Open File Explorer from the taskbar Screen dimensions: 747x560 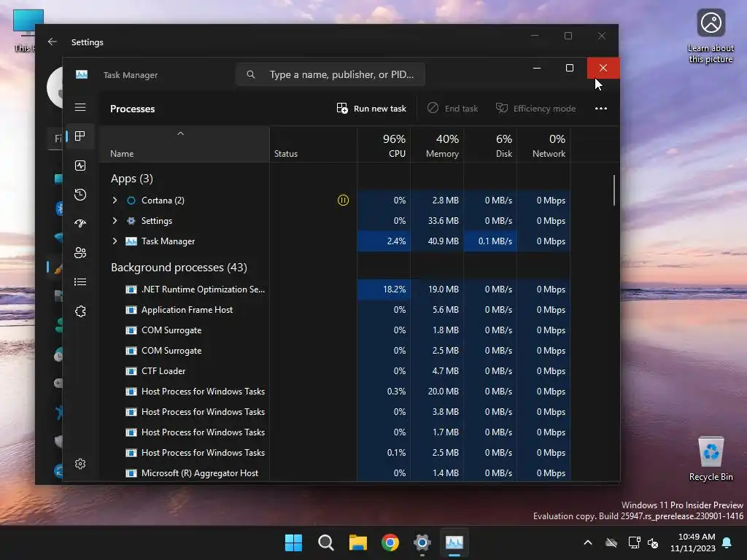tap(357, 542)
